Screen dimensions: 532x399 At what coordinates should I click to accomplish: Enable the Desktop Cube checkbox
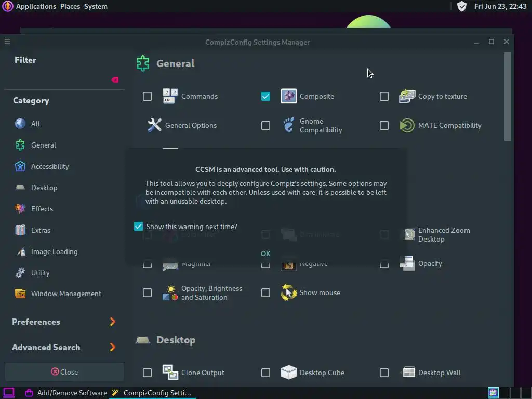(265, 373)
